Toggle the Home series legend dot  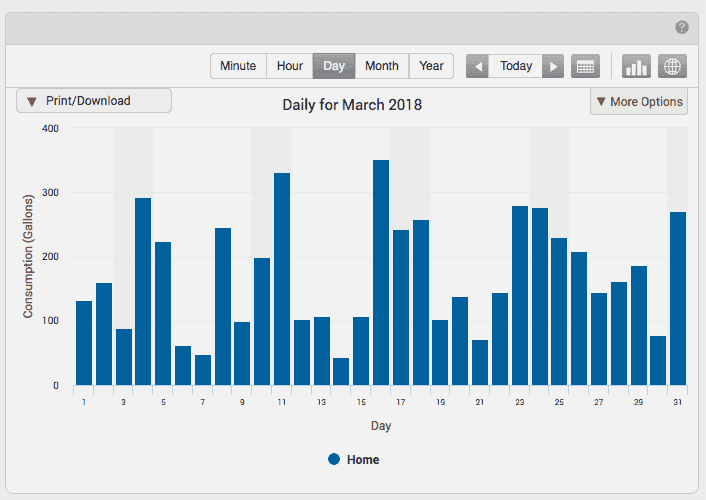pyautogui.click(x=334, y=460)
